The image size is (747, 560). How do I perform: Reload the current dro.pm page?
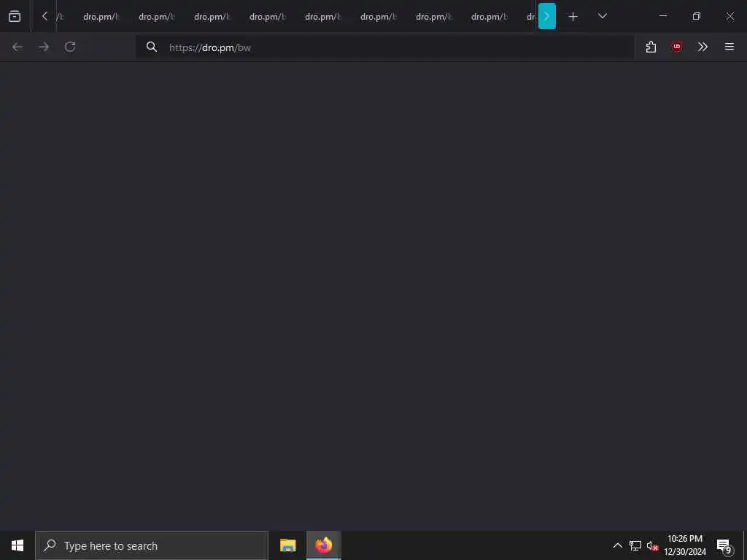pyautogui.click(x=70, y=47)
